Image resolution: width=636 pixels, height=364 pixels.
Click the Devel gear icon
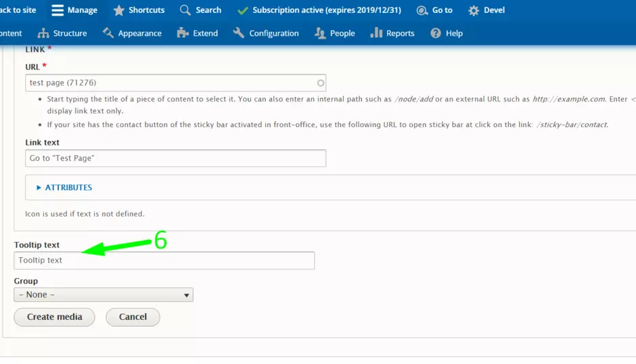[474, 10]
